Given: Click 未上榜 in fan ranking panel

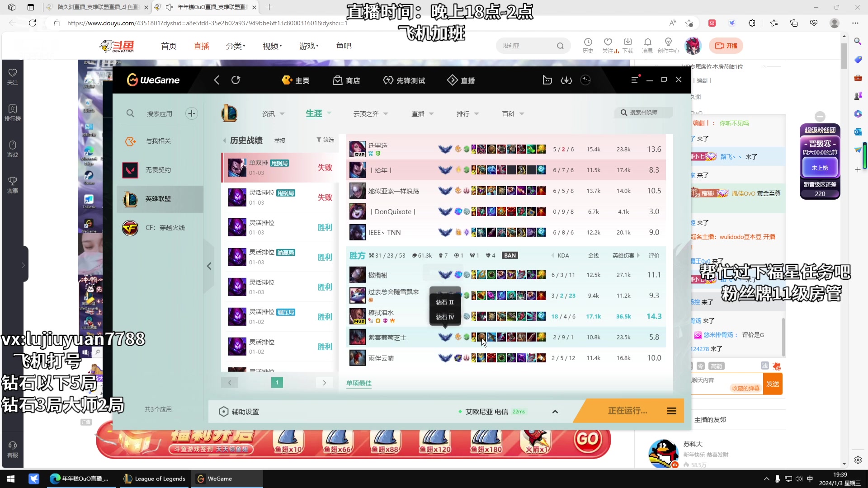Looking at the screenshot, I should 820,168.
